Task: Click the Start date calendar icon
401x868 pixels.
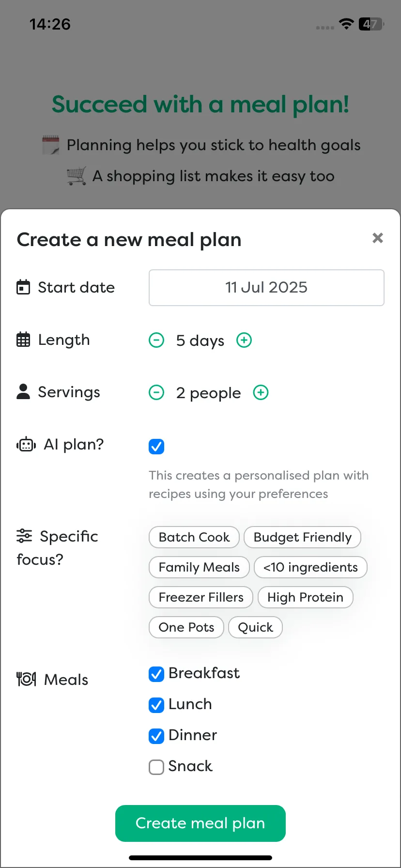Action: [x=23, y=287]
